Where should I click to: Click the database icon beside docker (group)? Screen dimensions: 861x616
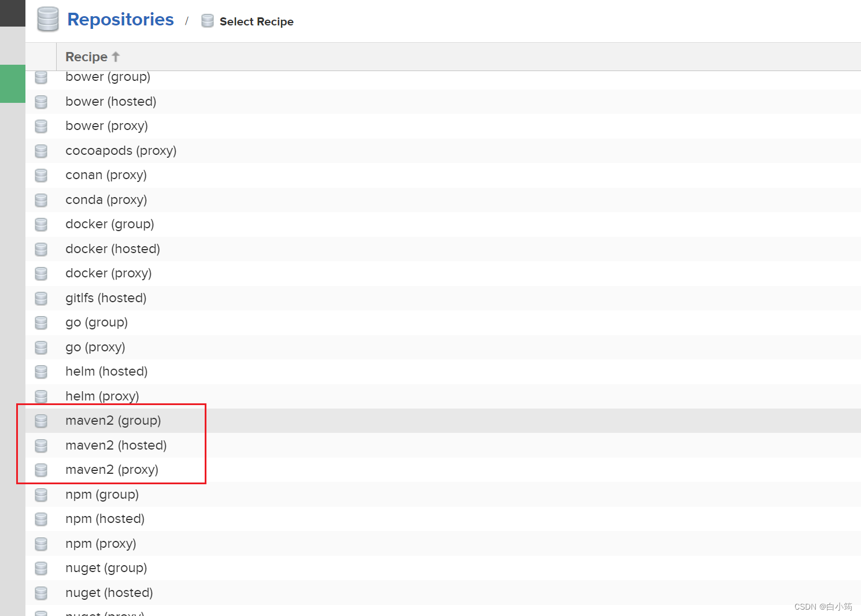click(x=41, y=225)
